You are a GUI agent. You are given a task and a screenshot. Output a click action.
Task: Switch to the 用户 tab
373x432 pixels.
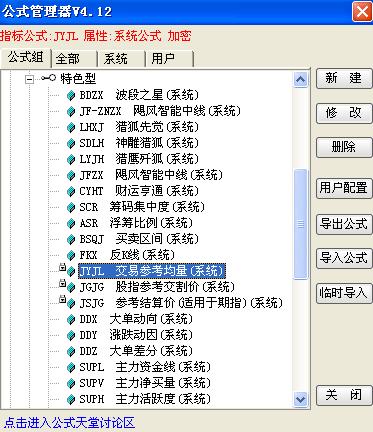[169, 59]
